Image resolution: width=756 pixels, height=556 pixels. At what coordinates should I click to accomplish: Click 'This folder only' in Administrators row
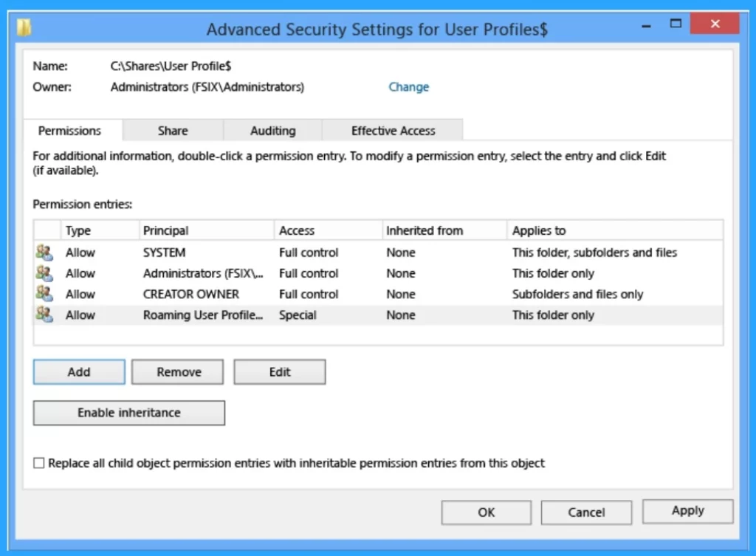pyautogui.click(x=553, y=273)
